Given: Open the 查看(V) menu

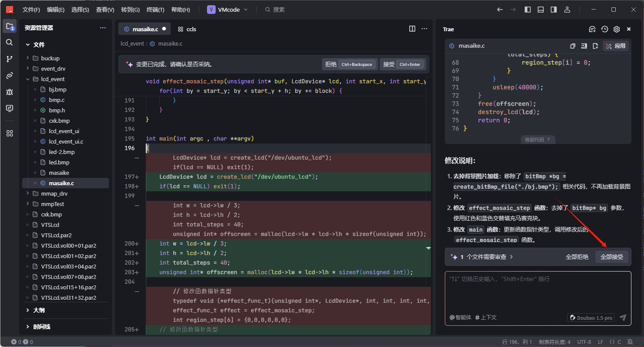Looking at the screenshot, I should pos(105,10).
